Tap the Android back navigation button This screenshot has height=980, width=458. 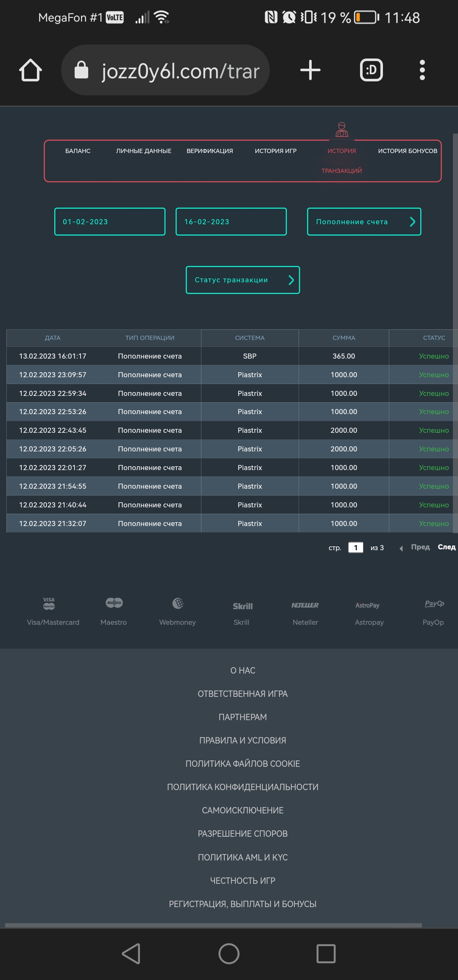131,954
